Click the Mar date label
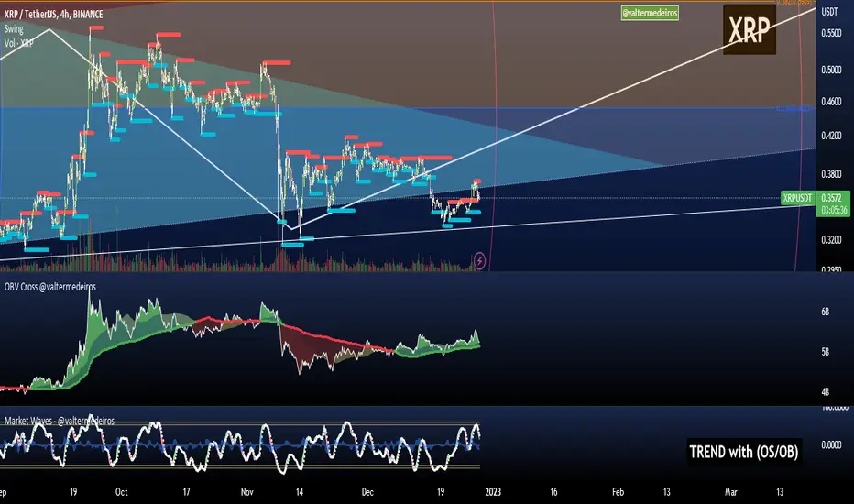The image size is (854, 504). [x=731, y=492]
